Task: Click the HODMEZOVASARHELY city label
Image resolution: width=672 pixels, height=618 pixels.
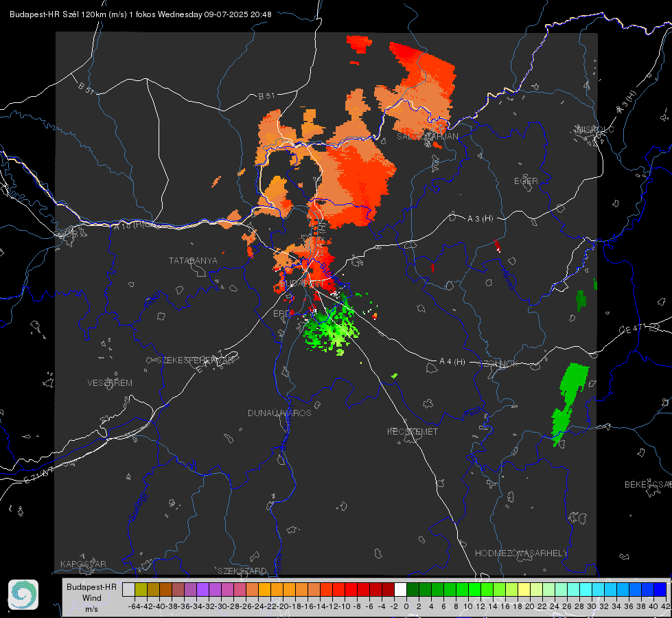Action: [521, 553]
